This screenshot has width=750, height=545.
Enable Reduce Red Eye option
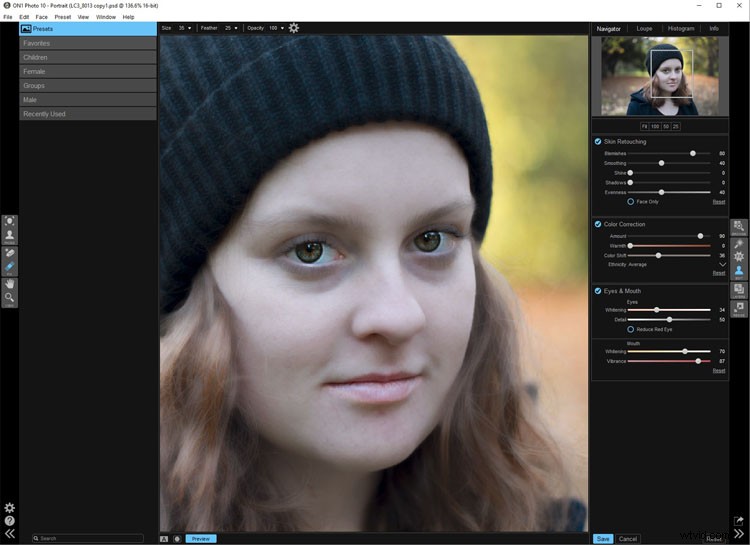coord(630,329)
